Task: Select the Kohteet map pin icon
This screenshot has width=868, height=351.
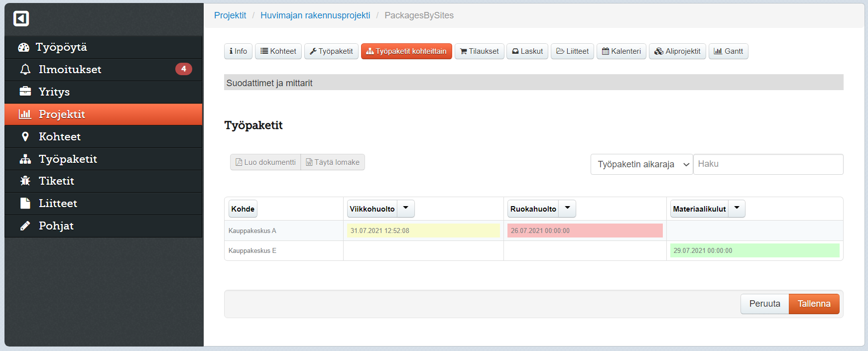Action: pyautogui.click(x=25, y=136)
